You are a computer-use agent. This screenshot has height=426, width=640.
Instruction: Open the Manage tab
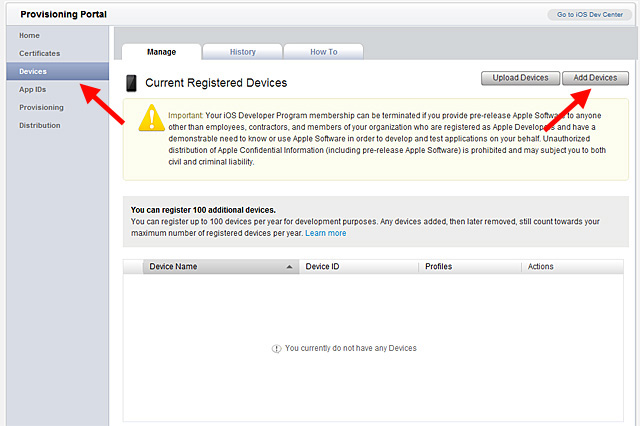[161, 52]
